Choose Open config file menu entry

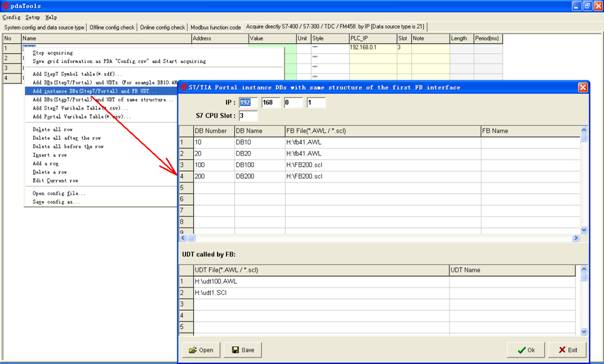[59, 193]
